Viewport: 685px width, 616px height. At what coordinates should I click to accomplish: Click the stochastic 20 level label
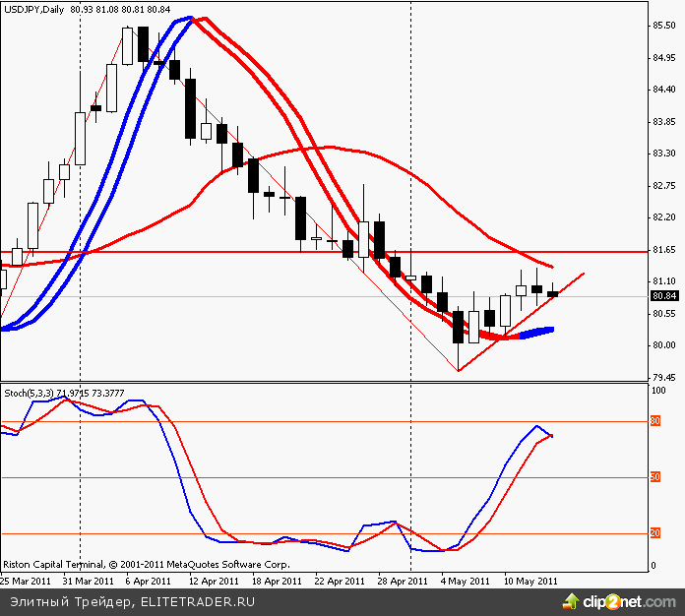pos(656,534)
